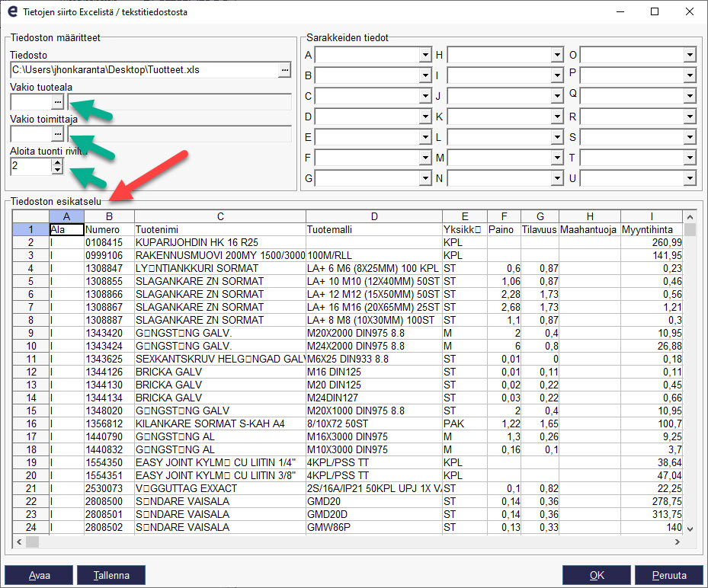Select the cell "Ala"

66,230
